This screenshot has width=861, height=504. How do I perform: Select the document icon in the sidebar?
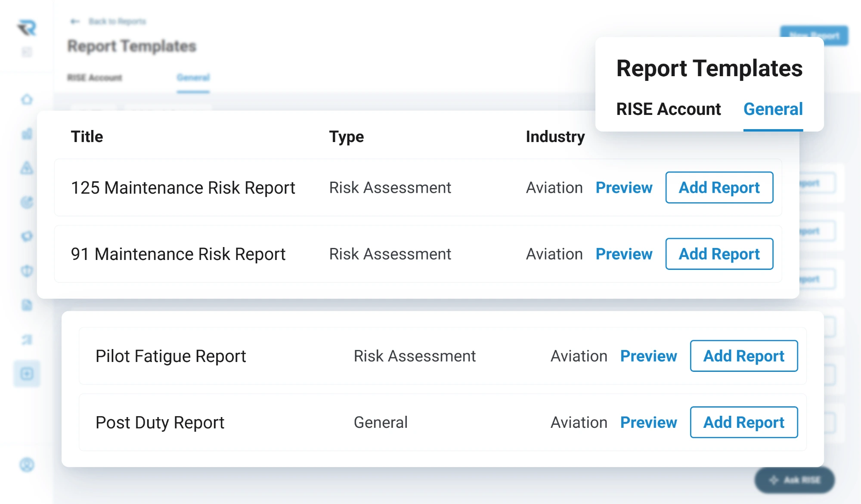click(x=27, y=305)
